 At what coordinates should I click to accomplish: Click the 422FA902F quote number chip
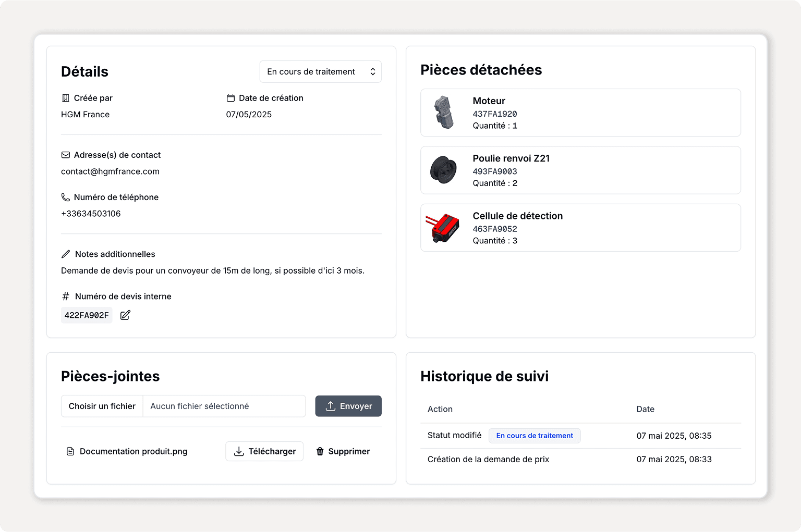pyautogui.click(x=87, y=315)
